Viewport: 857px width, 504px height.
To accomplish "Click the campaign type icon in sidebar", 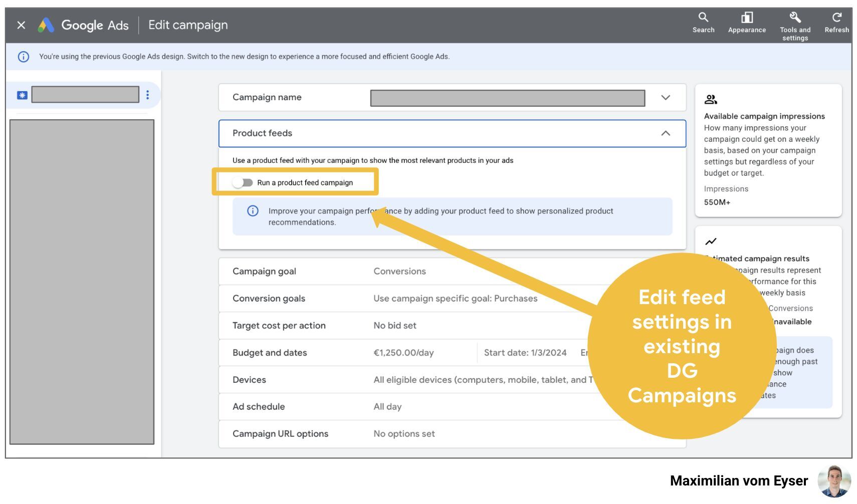I will (x=22, y=95).
